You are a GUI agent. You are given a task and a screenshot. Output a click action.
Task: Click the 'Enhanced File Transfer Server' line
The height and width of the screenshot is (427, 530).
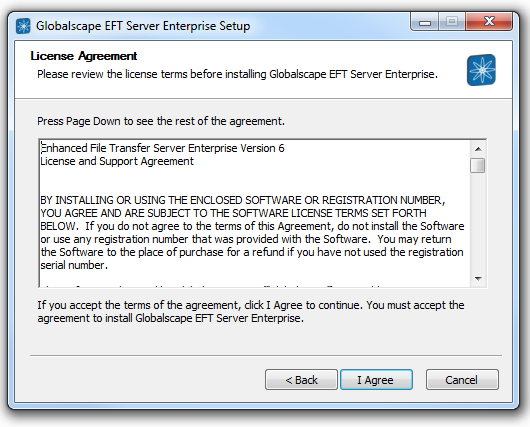163,148
